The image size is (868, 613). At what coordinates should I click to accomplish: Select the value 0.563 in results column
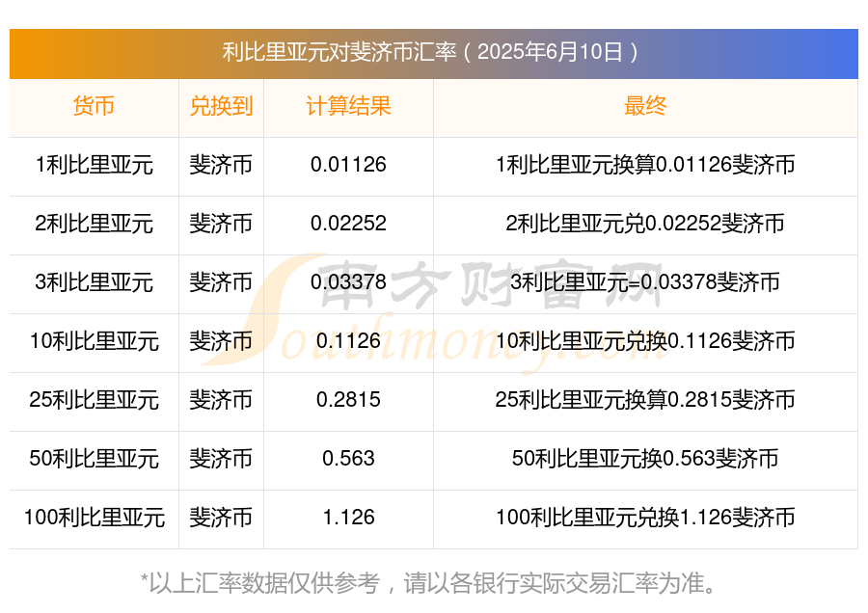348,459
